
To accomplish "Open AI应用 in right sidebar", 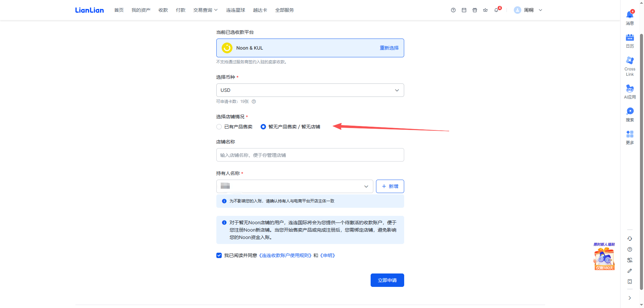I will (630, 91).
